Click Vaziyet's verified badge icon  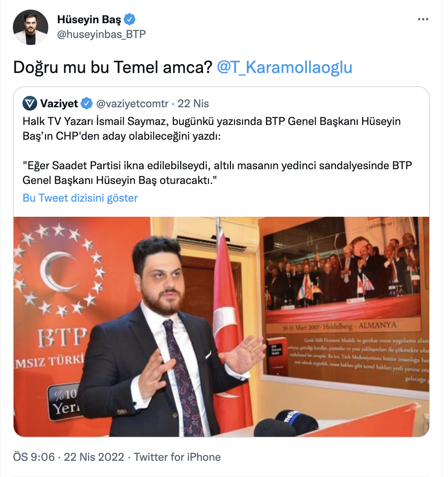point(87,104)
